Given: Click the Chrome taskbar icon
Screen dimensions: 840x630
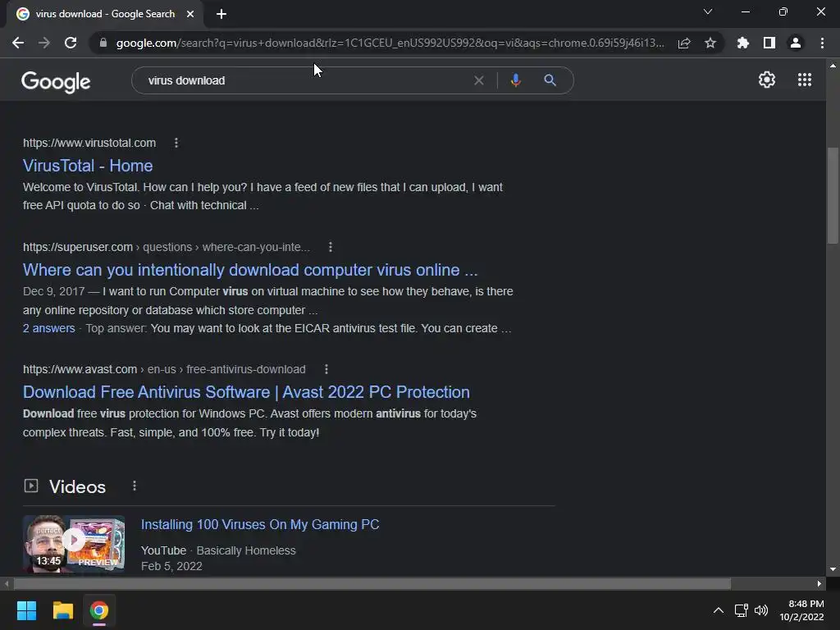Looking at the screenshot, I should 99,610.
